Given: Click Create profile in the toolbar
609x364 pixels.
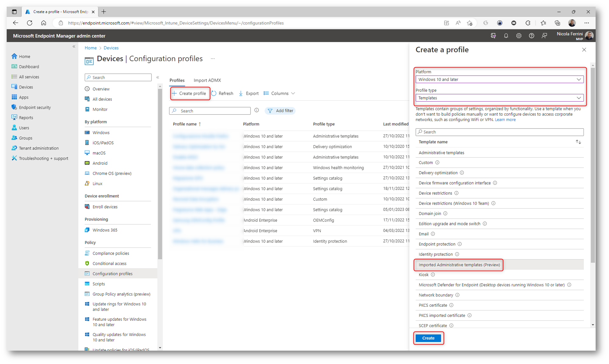Looking at the screenshot, I should tap(189, 93).
